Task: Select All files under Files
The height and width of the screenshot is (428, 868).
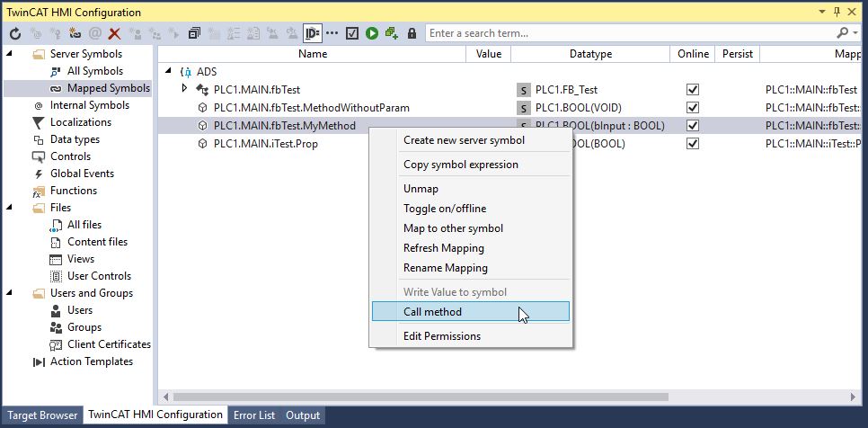Action: coord(84,225)
